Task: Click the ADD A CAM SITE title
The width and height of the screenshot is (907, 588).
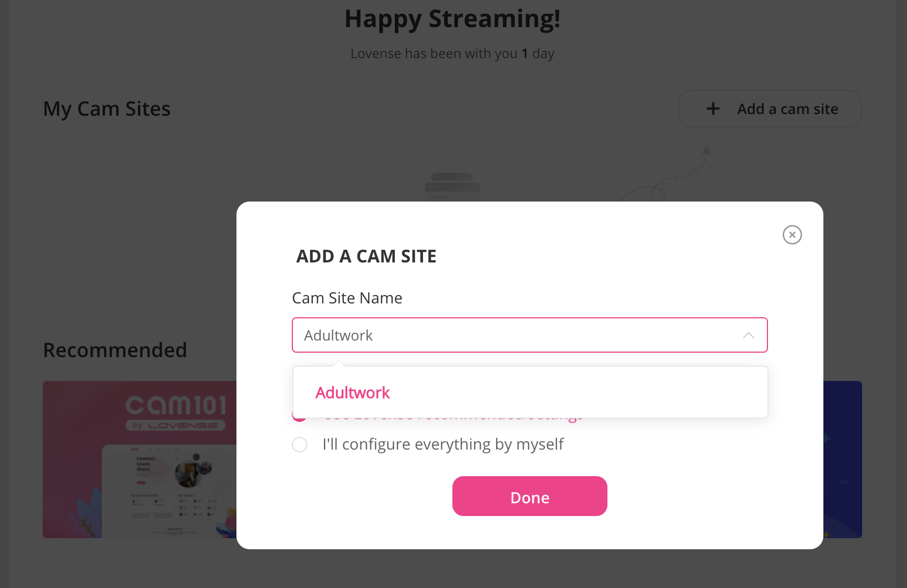Action: click(367, 256)
